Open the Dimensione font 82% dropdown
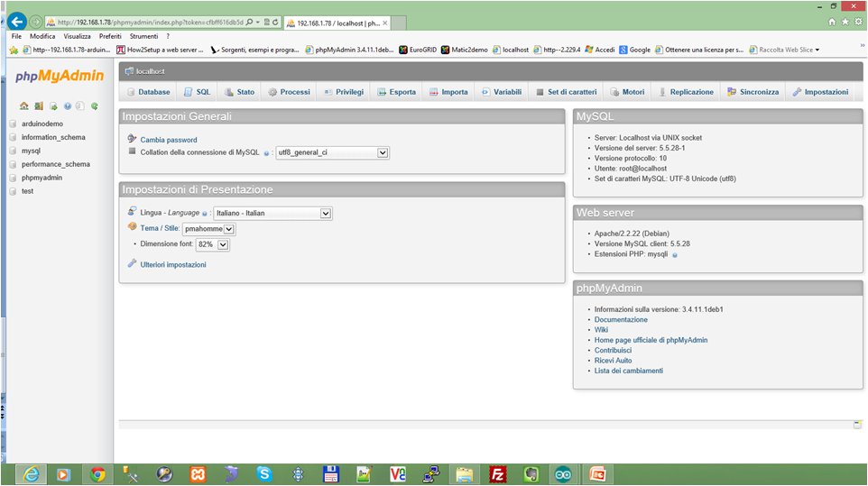This screenshot has height=486, width=868. (213, 244)
